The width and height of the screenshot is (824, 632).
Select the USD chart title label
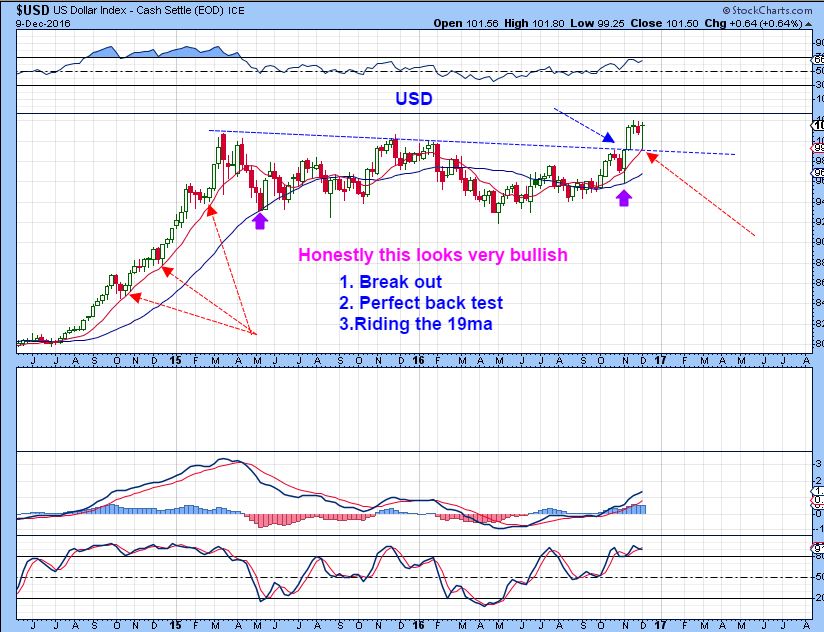pyautogui.click(x=415, y=98)
